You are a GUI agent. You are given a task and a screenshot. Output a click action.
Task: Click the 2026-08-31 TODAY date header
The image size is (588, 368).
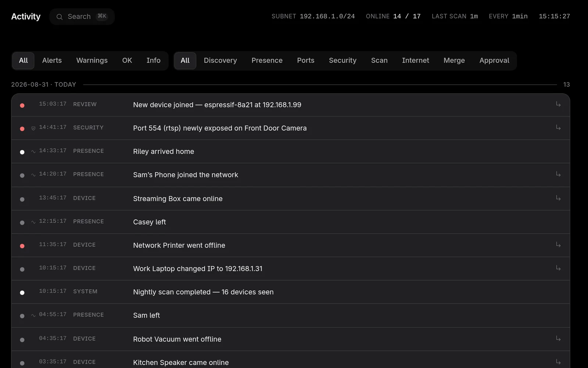44,85
